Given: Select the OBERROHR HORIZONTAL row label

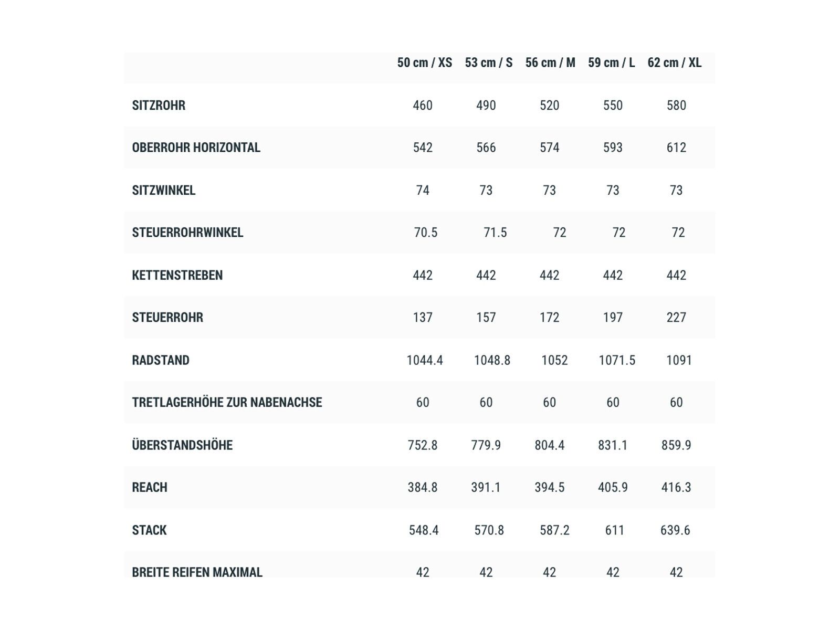Looking at the screenshot, I should (x=196, y=148).
